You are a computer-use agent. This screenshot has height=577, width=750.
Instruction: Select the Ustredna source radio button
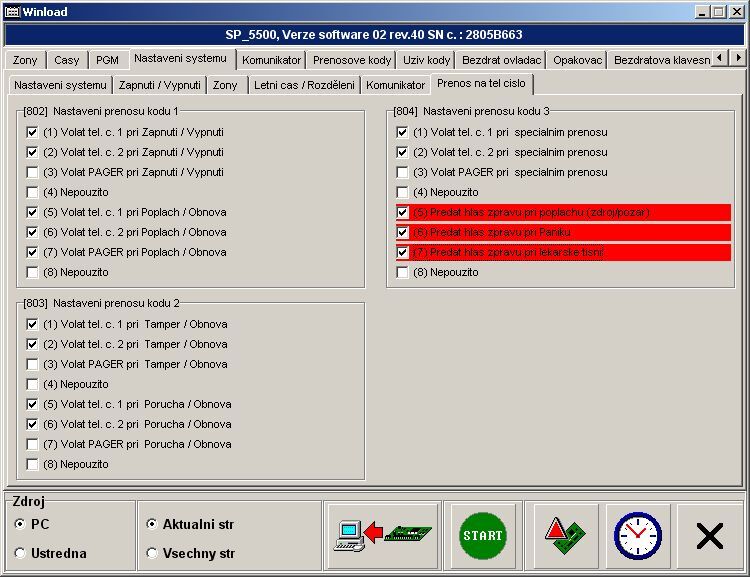coord(20,553)
